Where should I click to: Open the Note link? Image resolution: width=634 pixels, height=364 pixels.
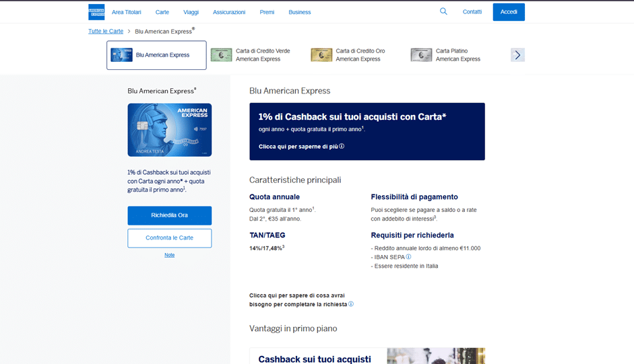[169, 255]
